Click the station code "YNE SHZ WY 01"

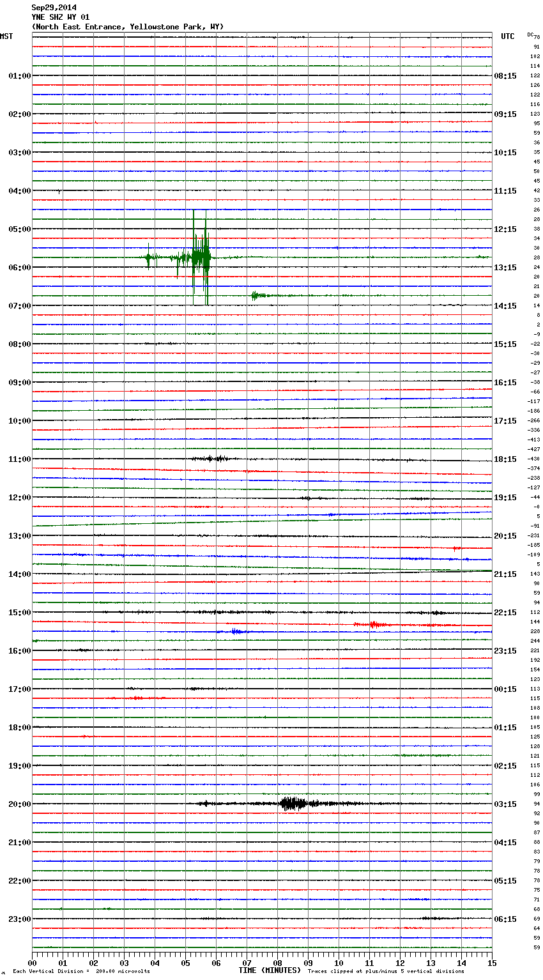point(61,17)
